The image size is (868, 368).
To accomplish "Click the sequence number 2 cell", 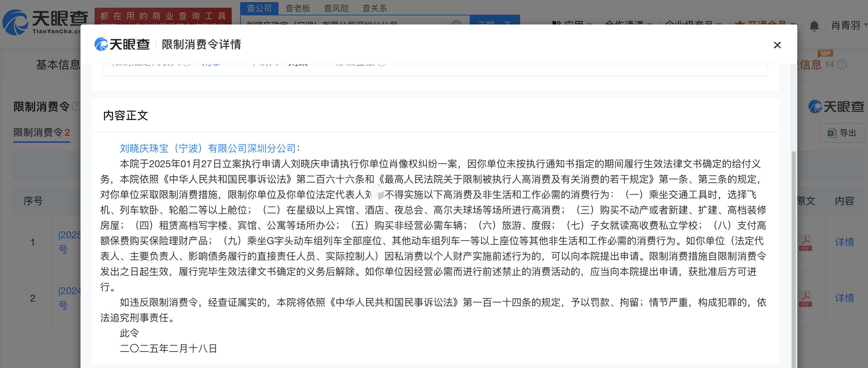I will 33,298.
